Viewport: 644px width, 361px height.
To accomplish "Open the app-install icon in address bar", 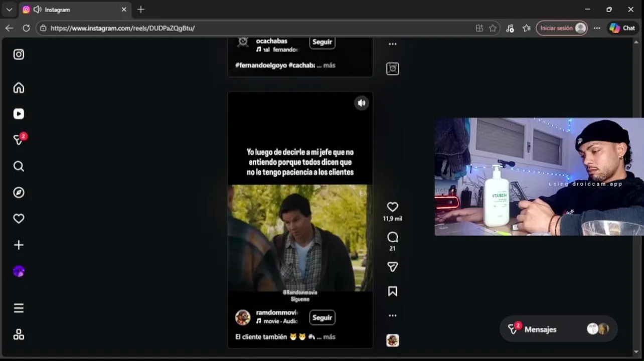I will click(x=479, y=28).
